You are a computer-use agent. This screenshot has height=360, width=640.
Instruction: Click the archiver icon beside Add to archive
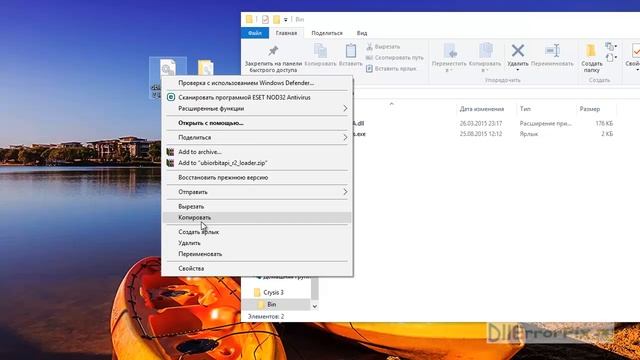pos(171,152)
